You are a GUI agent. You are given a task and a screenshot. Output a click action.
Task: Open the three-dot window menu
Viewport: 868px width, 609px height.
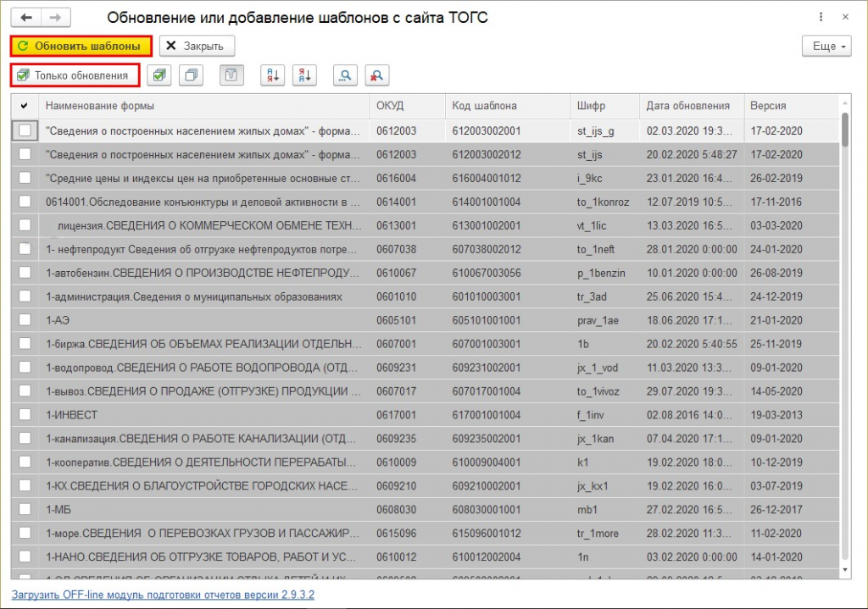tap(821, 17)
